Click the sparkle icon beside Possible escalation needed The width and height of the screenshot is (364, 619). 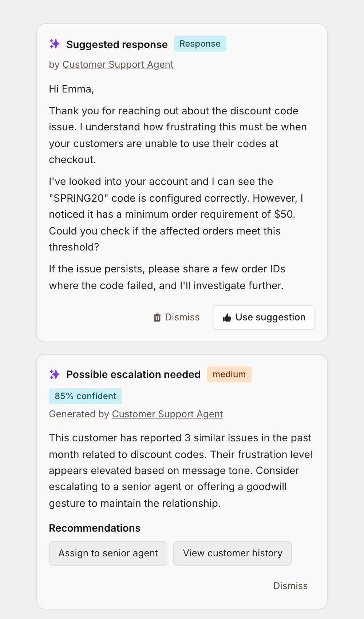55,374
